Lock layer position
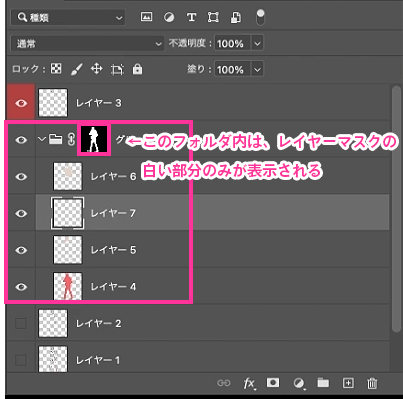 [x=97, y=69]
